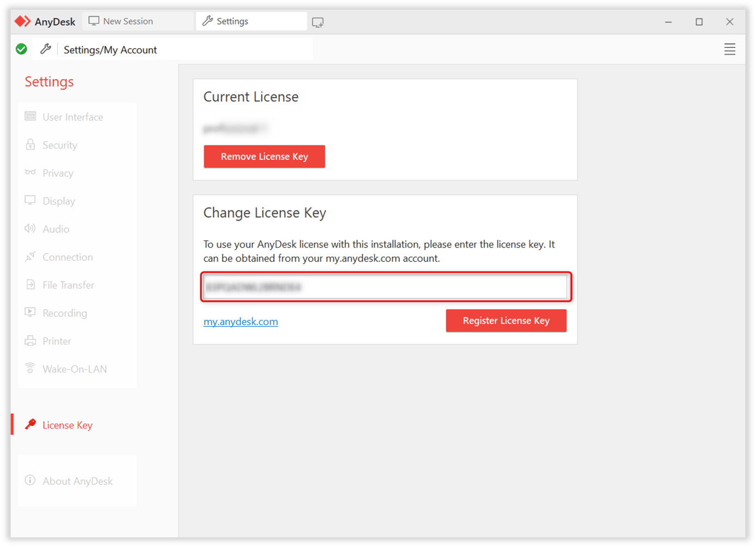The width and height of the screenshot is (756, 547).
Task: Click the Recording play icon
Action: click(x=30, y=312)
